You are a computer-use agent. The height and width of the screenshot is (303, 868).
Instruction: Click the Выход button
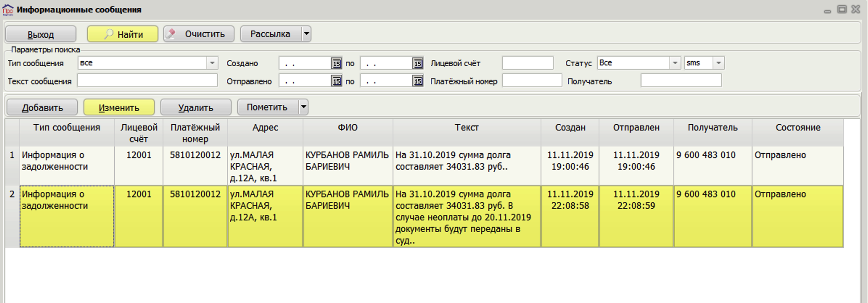click(x=41, y=34)
